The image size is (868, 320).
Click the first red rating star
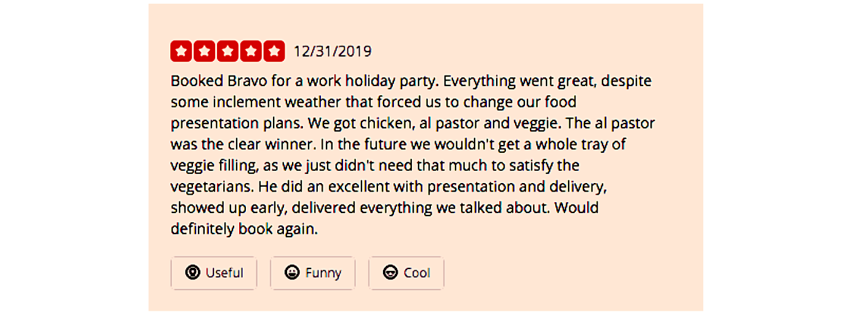(x=181, y=52)
